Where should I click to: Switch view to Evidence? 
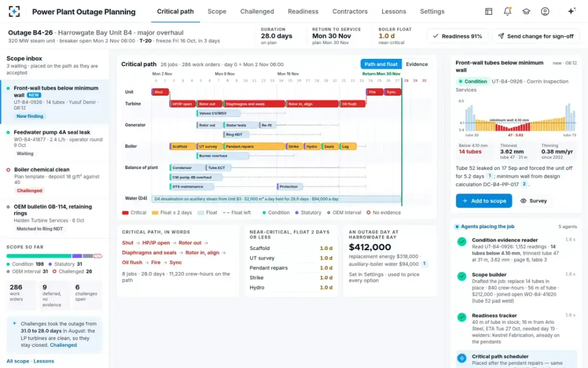coord(417,64)
